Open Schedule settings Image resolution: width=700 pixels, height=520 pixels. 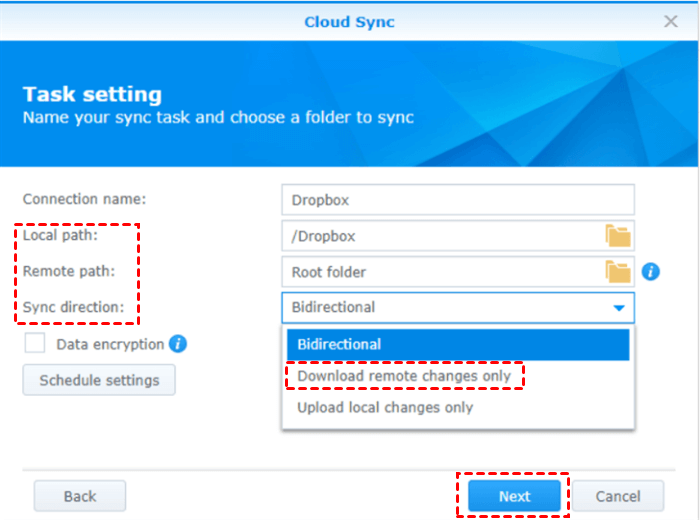pyautogui.click(x=99, y=380)
